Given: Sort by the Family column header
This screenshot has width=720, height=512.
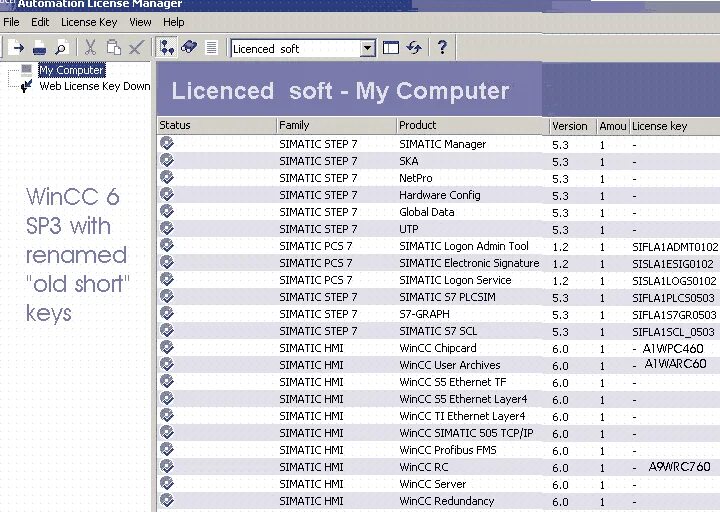Looking at the screenshot, I should [336, 125].
